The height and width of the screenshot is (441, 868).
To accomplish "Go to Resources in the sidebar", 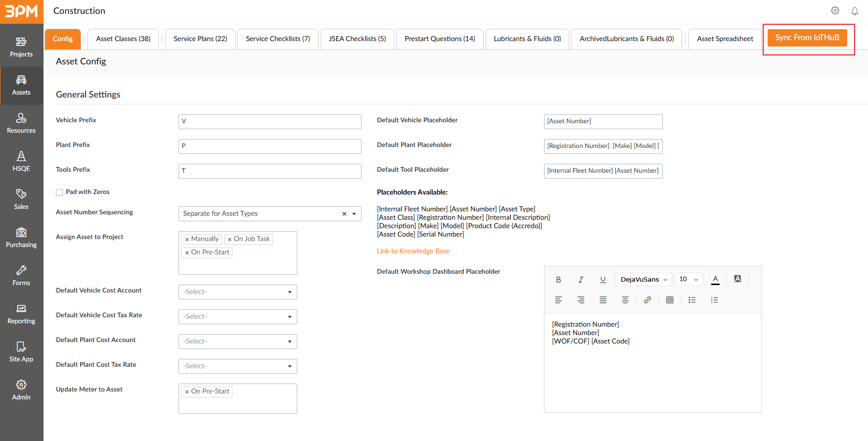I will tap(21, 124).
